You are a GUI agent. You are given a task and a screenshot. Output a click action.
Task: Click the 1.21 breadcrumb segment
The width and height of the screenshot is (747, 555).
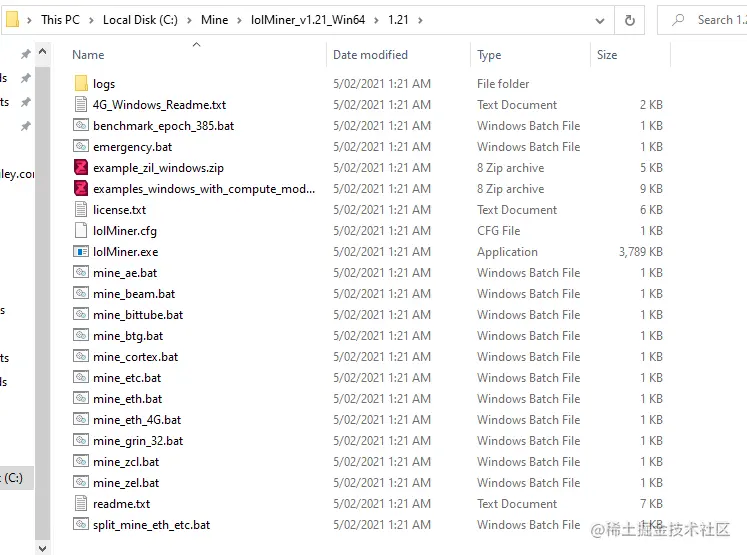[x=398, y=20]
